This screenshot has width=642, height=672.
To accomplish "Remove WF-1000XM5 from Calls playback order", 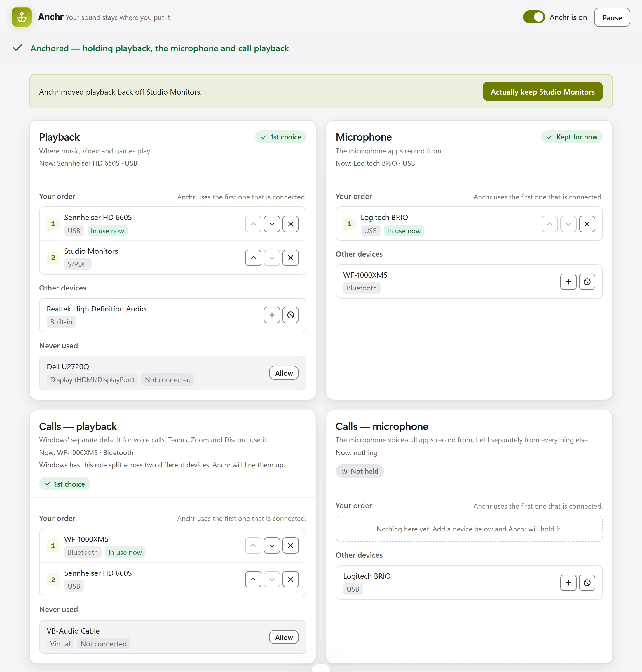I will pos(290,545).
